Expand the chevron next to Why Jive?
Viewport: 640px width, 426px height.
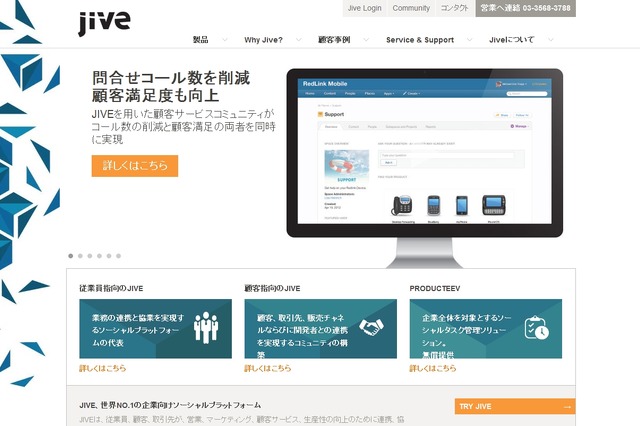click(x=299, y=40)
